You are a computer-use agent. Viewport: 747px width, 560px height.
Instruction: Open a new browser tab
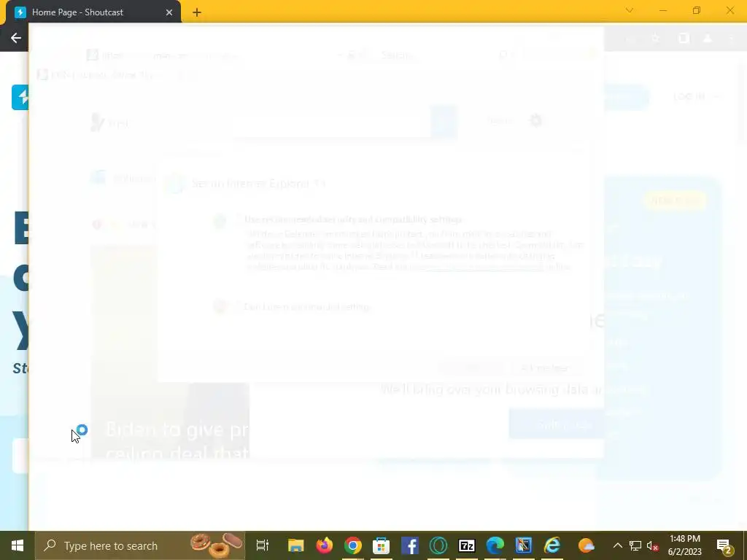point(197,13)
